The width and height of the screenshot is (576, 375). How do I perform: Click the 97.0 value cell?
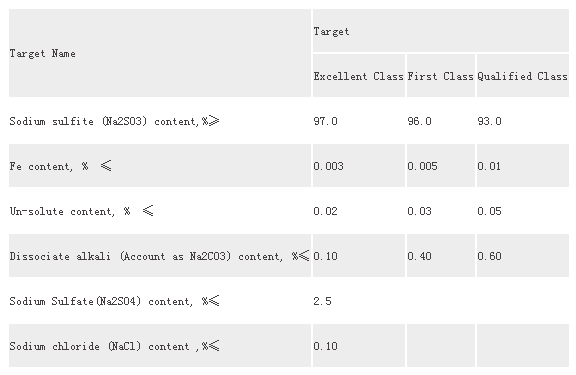[359, 121]
